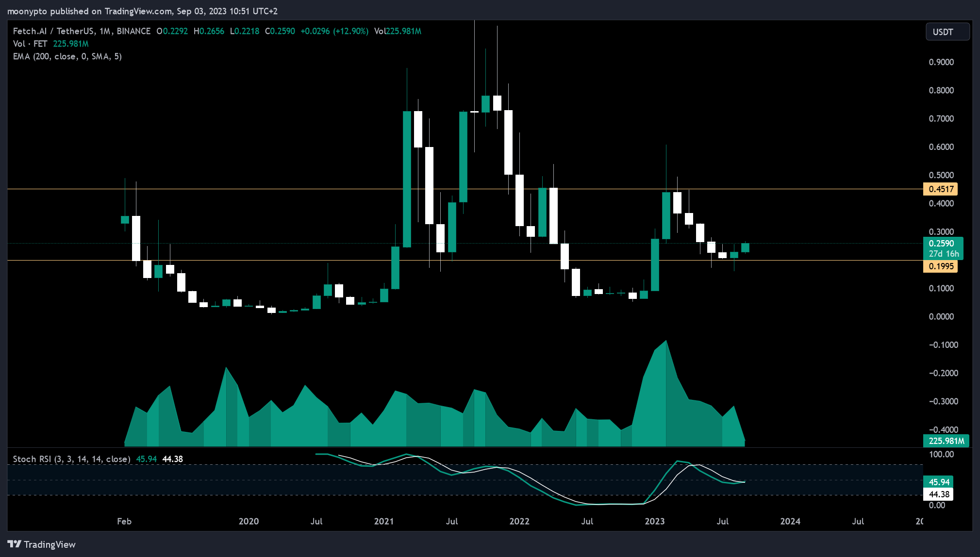Click the 225.981M volume axis label
980x557 pixels.
[x=946, y=441]
